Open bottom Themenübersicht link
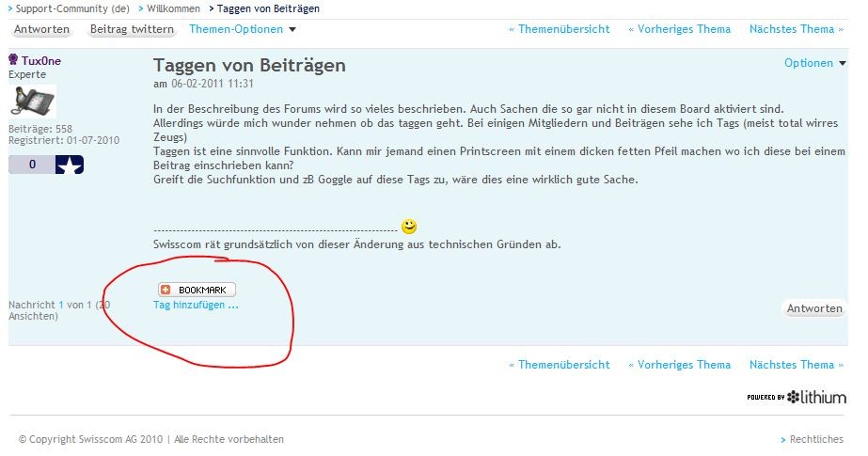 (x=563, y=365)
